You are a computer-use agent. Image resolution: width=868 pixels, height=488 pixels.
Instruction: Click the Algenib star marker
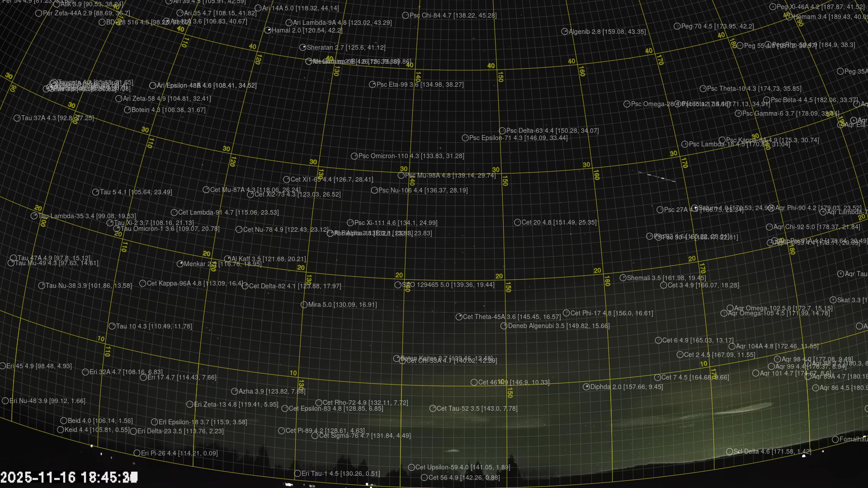(x=565, y=32)
